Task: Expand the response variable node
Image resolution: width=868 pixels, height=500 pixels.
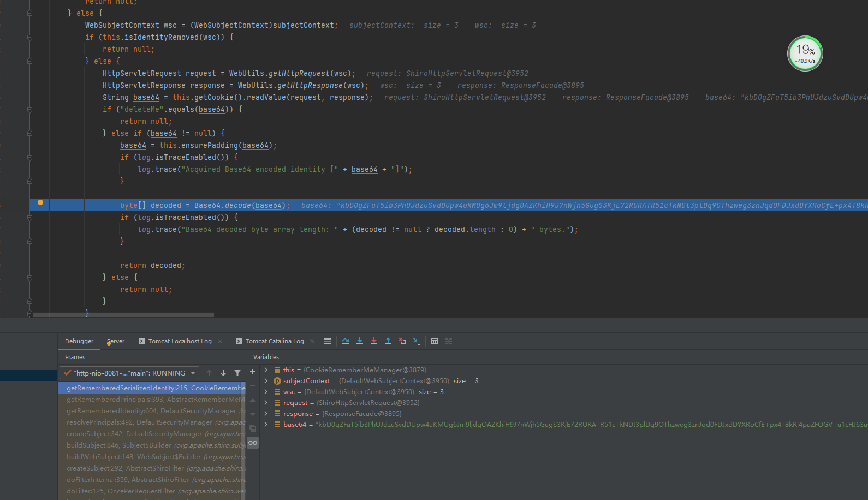Action: (266, 414)
